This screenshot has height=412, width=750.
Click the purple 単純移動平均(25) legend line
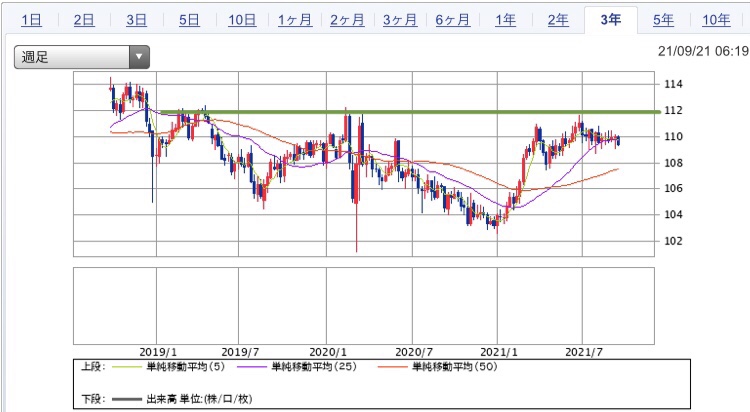(x=252, y=367)
